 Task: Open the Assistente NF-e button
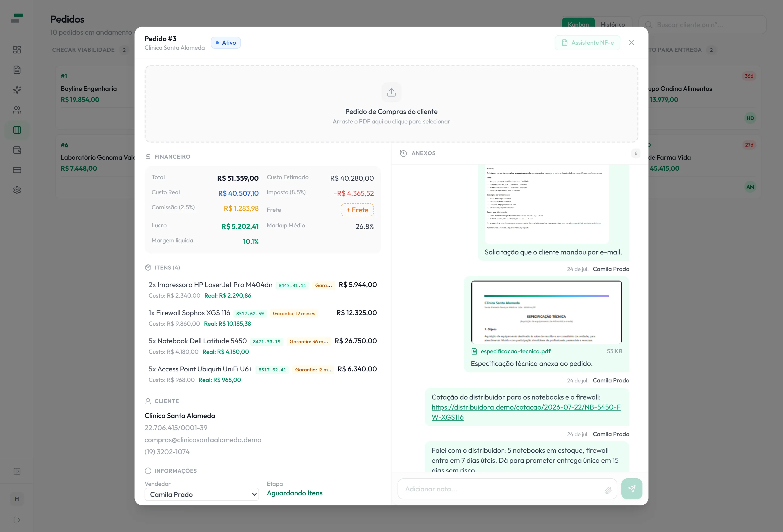(x=587, y=43)
